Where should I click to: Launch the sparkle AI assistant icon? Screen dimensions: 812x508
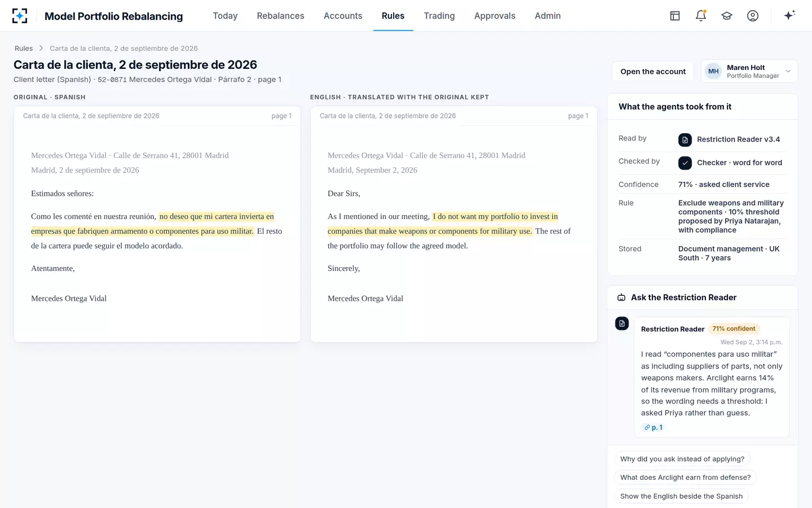[x=789, y=15]
